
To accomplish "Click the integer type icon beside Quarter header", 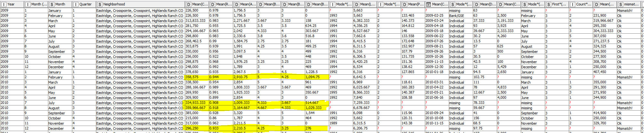I will [76, 4].
